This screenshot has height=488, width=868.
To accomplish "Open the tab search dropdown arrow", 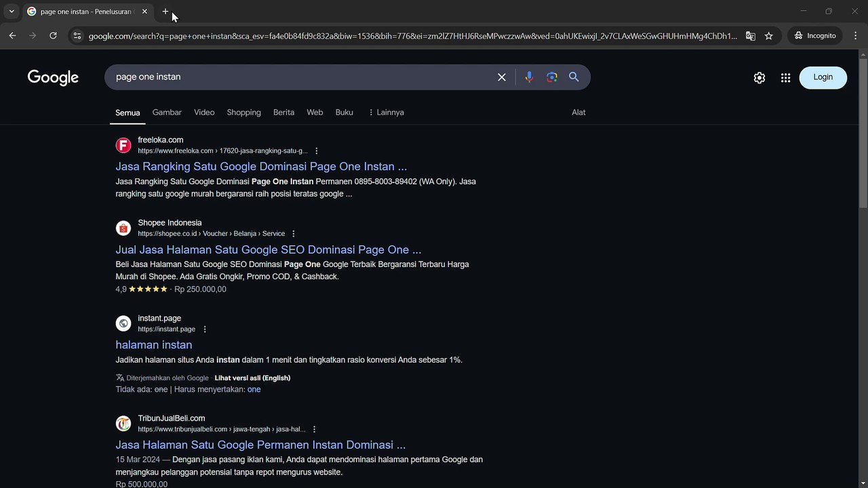I will [x=12, y=12].
